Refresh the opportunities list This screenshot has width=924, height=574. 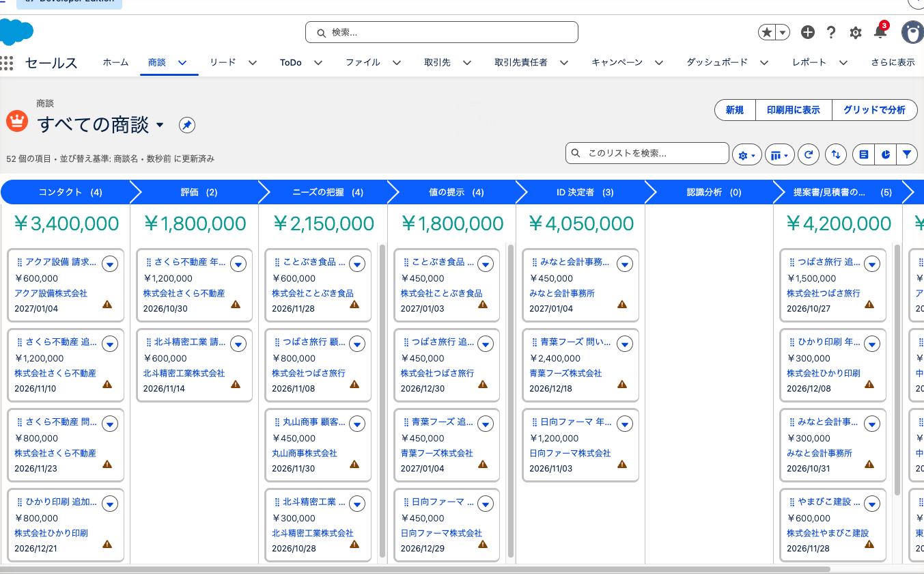click(x=809, y=155)
